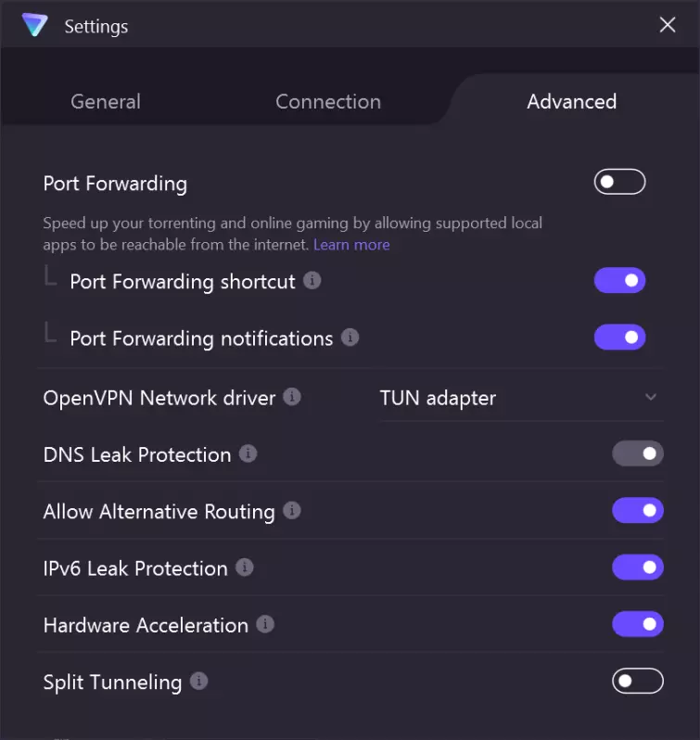Click the Split Tunneling info icon

198,682
